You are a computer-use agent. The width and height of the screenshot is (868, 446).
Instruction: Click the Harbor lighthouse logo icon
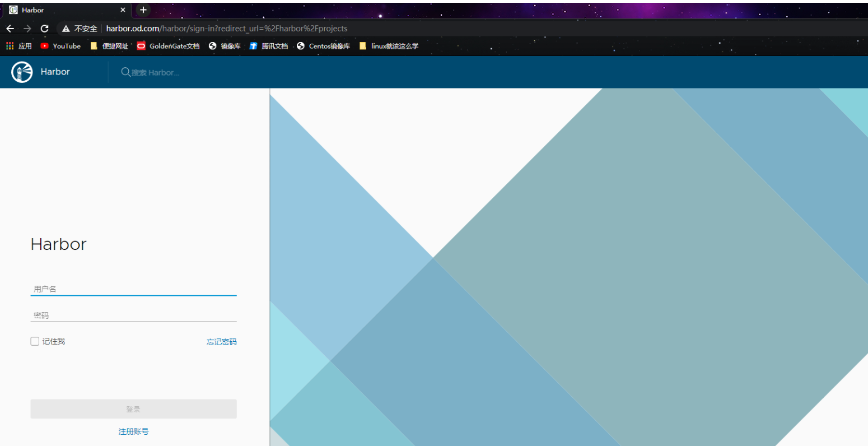(22, 72)
